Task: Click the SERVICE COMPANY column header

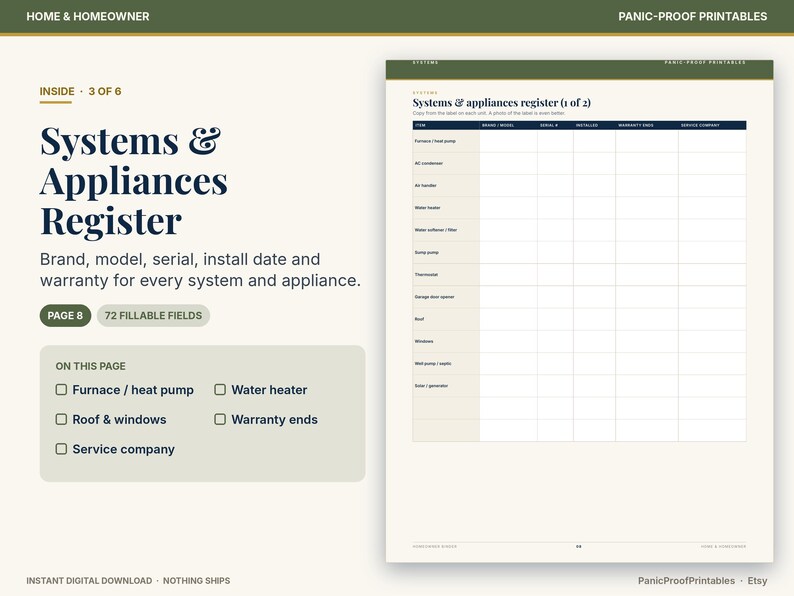Action: 700,125
